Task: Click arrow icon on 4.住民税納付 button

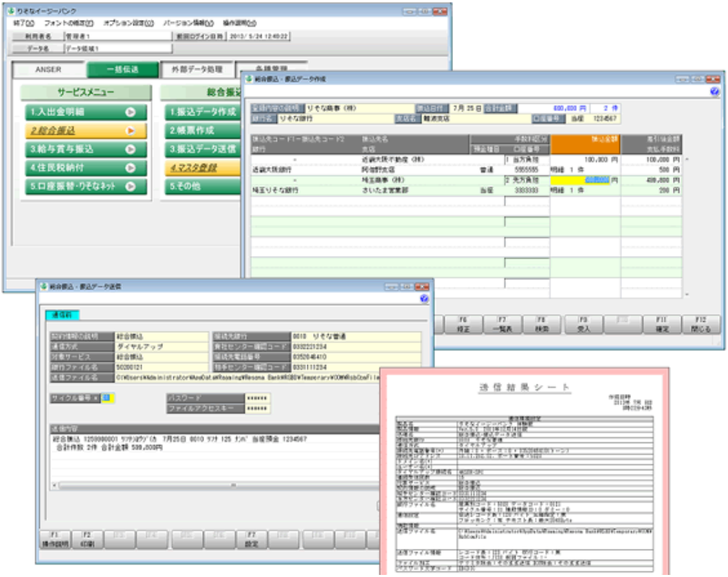Action: (x=130, y=167)
